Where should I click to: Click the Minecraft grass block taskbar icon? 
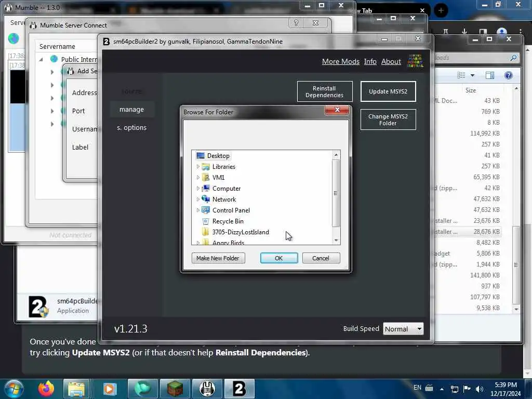tap(175, 389)
